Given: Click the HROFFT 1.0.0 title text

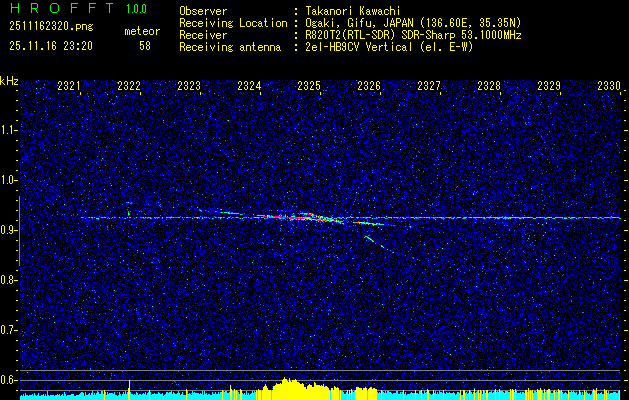Looking at the screenshot, I should [x=78, y=8].
